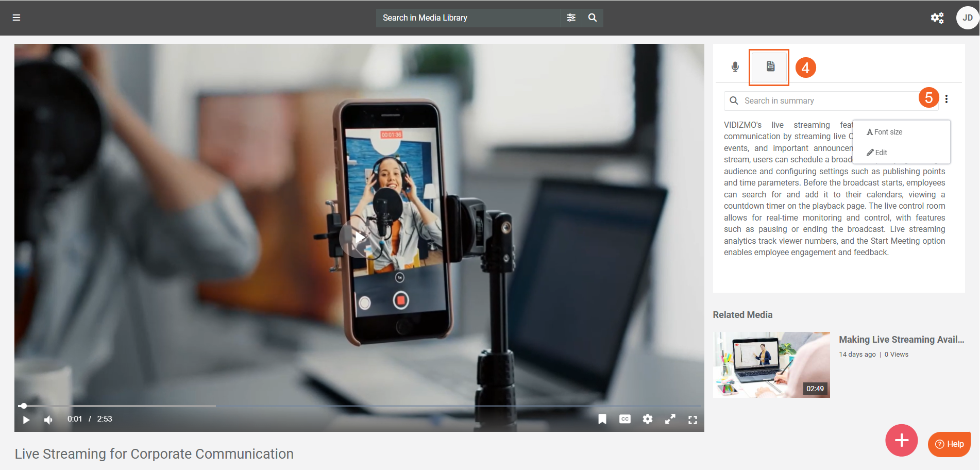Open the hamburger navigation menu
Screen dimensions: 980x470
click(16, 18)
